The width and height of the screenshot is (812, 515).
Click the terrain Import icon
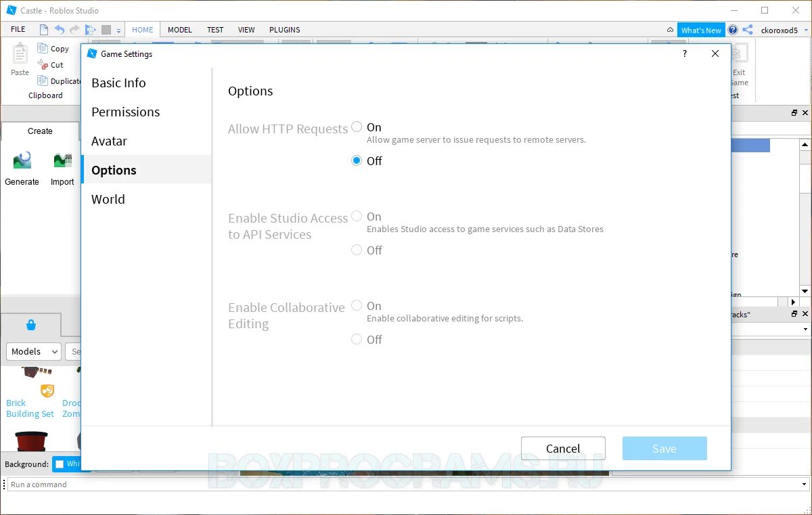click(62, 160)
